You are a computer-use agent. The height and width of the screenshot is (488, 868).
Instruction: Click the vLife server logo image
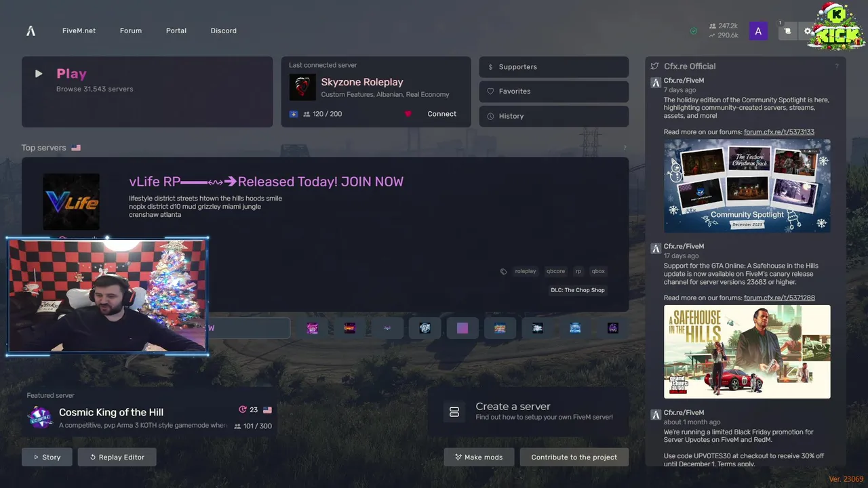pyautogui.click(x=71, y=201)
